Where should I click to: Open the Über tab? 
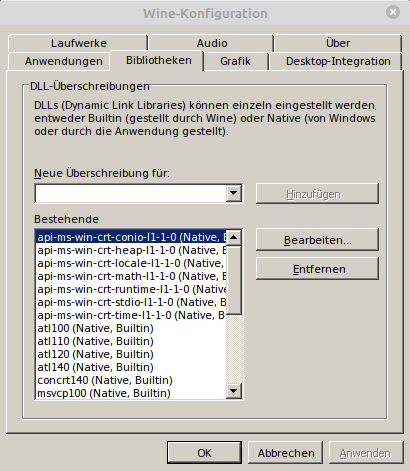[x=338, y=43]
